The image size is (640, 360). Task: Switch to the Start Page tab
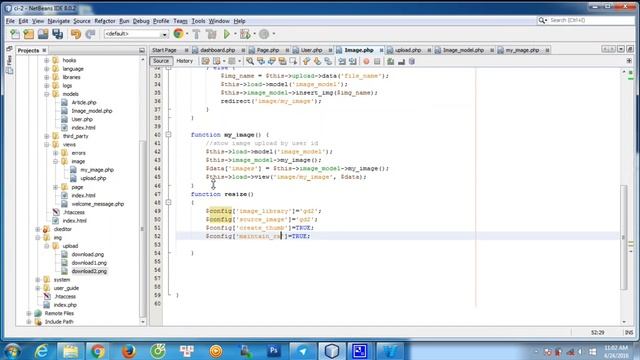pos(164,50)
